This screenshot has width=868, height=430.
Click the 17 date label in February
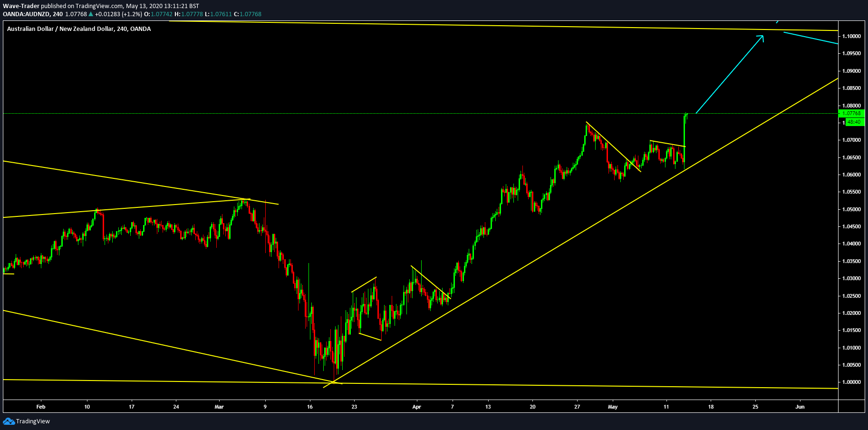click(132, 407)
